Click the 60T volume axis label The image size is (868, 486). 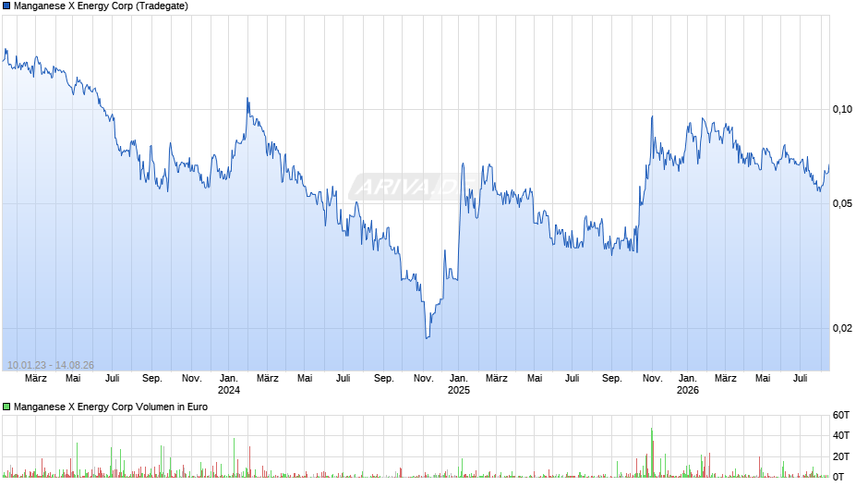click(x=841, y=415)
